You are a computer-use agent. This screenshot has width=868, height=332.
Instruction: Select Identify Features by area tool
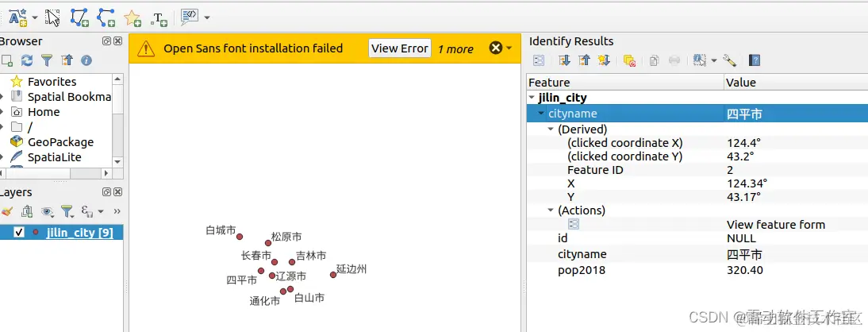(700, 60)
